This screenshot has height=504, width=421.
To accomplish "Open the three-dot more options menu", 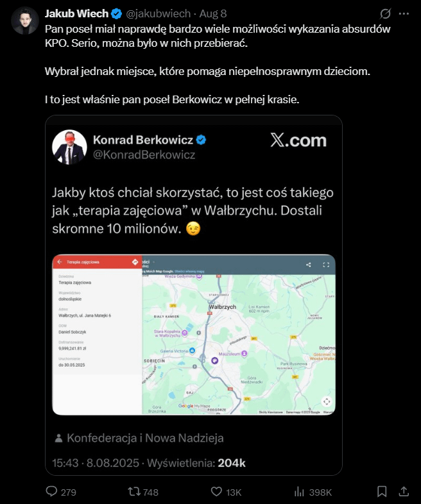I will (404, 13).
